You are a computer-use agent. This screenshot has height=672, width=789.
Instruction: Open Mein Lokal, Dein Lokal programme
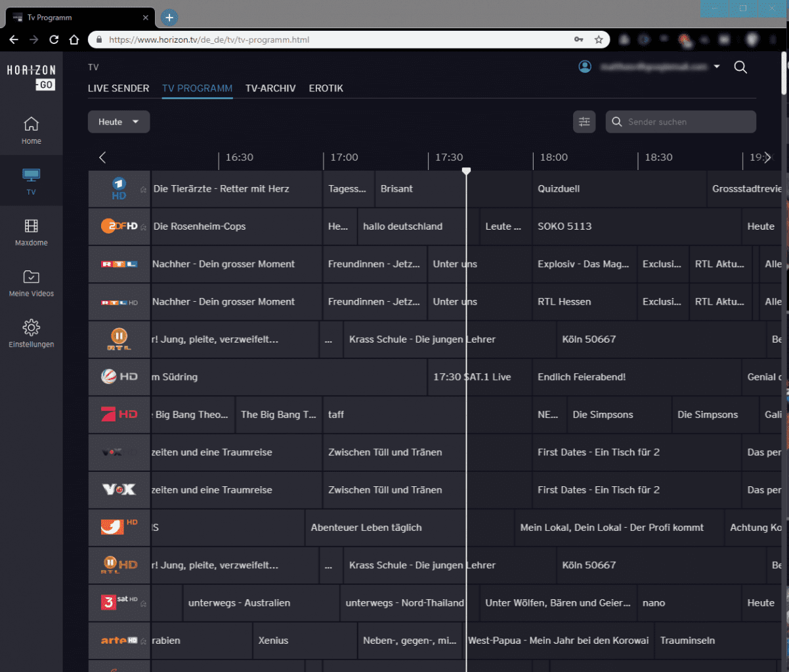619,527
